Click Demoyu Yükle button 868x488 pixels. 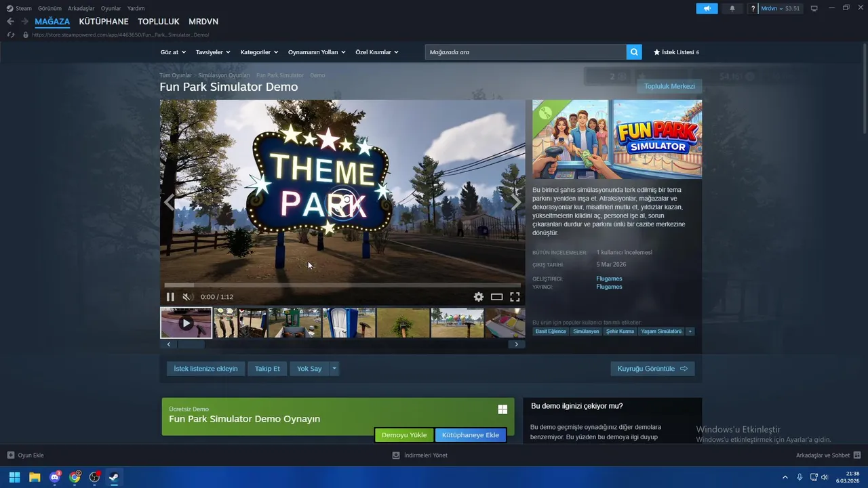pyautogui.click(x=404, y=435)
